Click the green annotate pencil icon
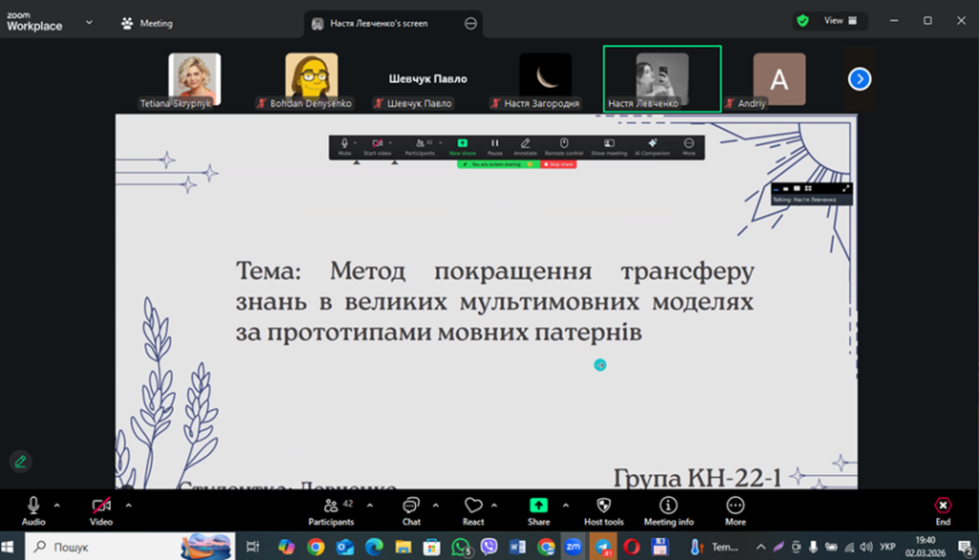The height and width of the screenshot is (560, 979). pos(20,461)
